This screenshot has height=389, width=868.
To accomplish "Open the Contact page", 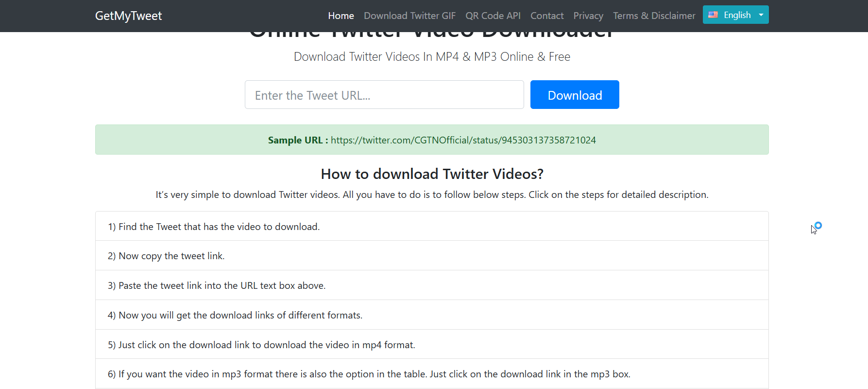I will 547,16.
